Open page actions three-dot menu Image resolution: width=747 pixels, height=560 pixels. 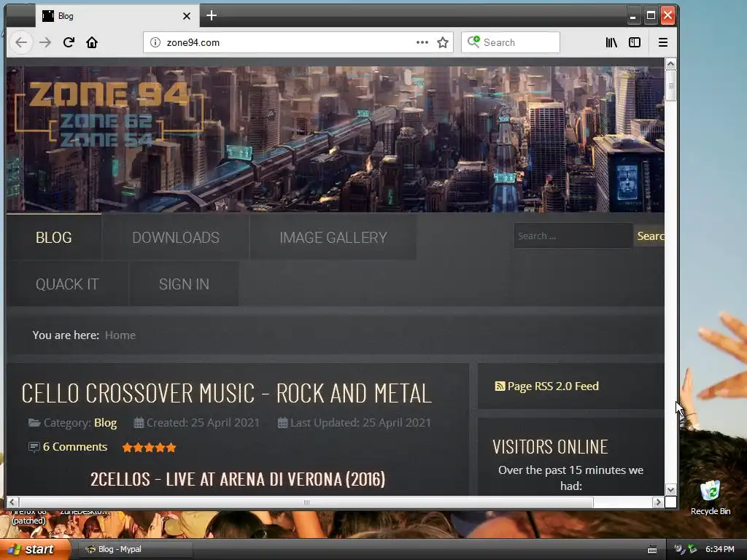coord(422,42)
